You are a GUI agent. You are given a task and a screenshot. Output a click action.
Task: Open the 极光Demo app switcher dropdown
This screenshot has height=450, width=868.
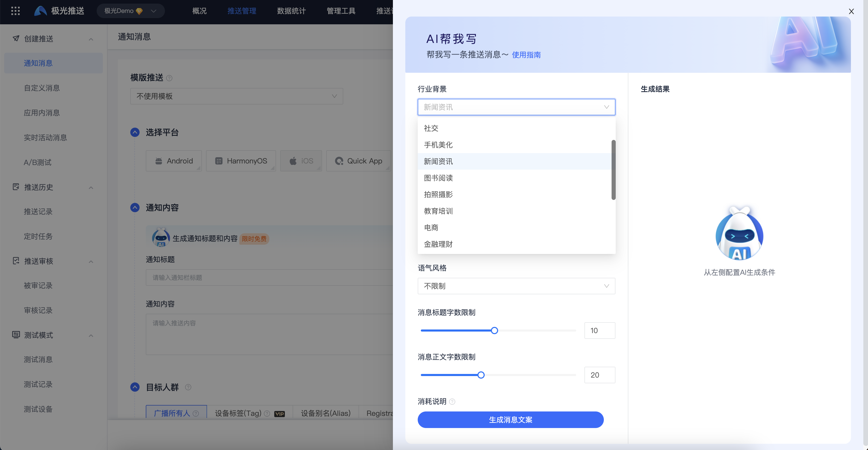[x=131, y=11]
